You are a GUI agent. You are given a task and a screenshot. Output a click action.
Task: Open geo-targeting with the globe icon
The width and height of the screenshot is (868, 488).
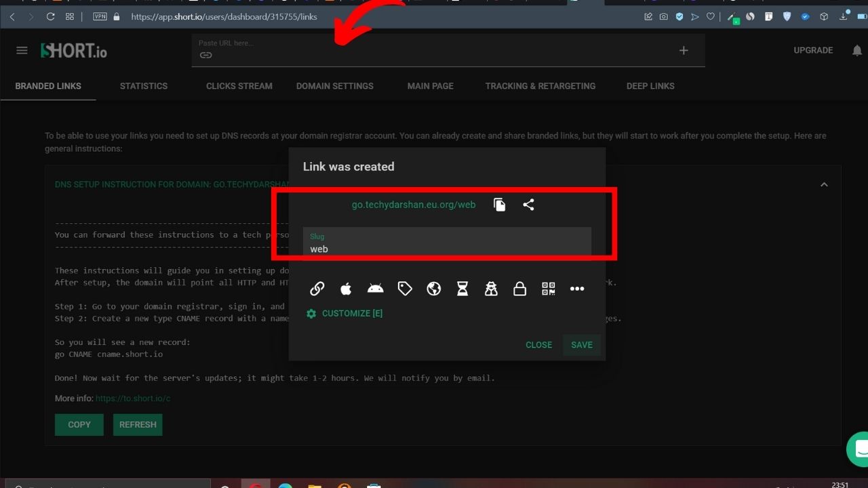(x=434, y=289)
